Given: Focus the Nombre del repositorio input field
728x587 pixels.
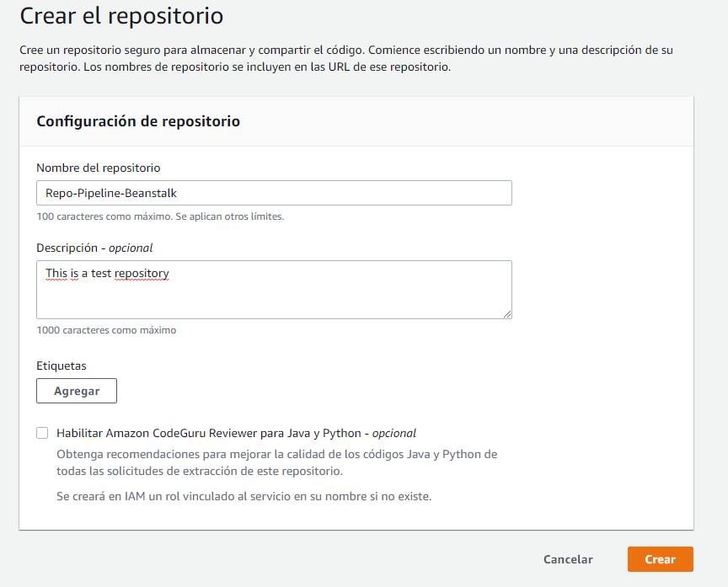Looking at the screenshot, I should point(274,193).
